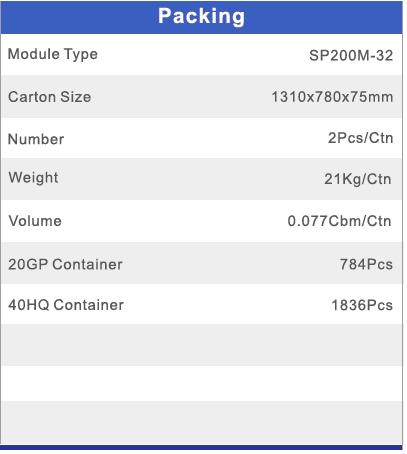Click the last empty gray row

click(x=201, y=423)
